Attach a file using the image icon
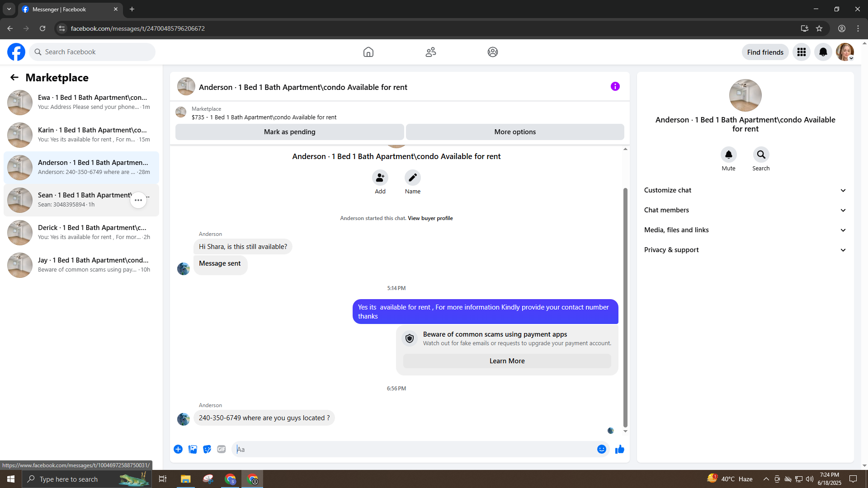The height and width of the screenshot is (488, 868). pyautogui.click(x=193, y=449)
